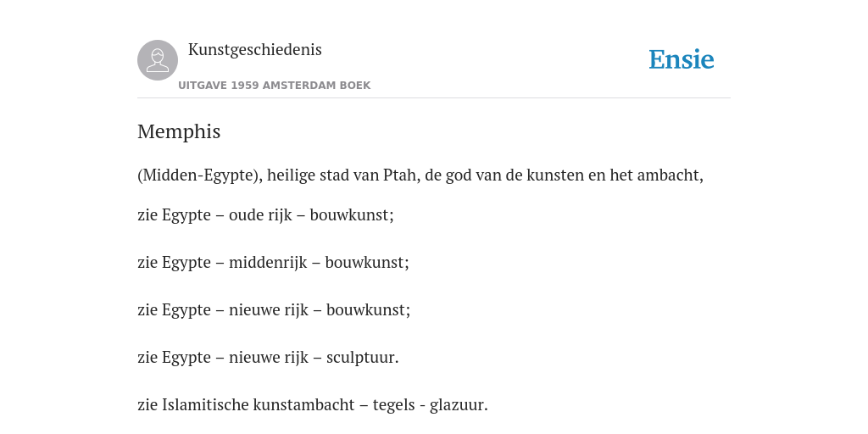
Task: Select the 'Islamitische kunstambacht' reference line
Action: click(x=312, y=405)
